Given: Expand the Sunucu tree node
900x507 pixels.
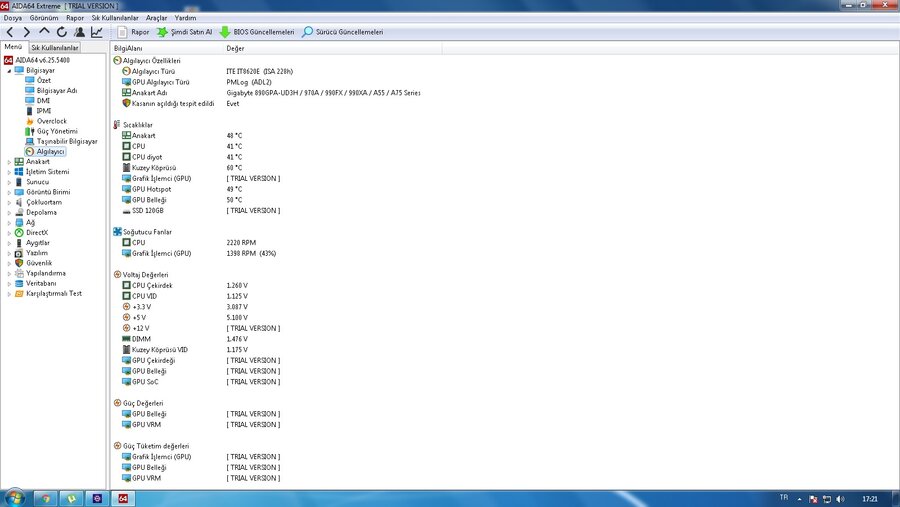Looking at the screenshot, I should click(x=9, y=182).
